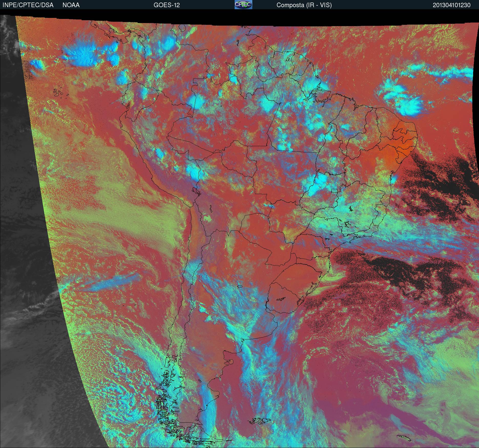
Task: Click the INPE/CPTEC/DSA header text
Action: [28, 5]
